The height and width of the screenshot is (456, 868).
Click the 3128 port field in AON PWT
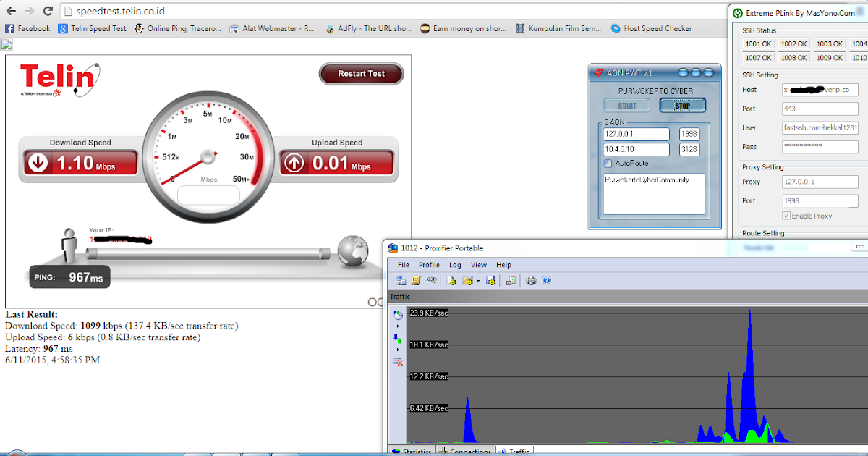689,150
